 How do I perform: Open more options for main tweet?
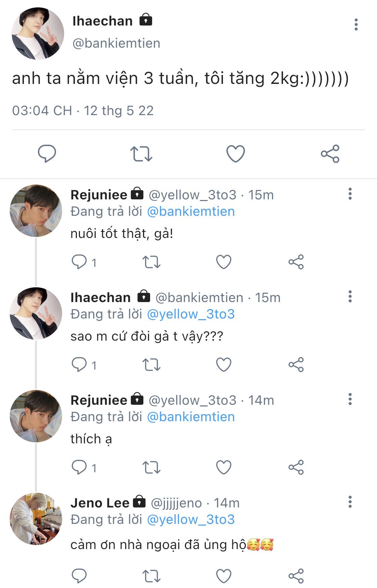[356, 24]
